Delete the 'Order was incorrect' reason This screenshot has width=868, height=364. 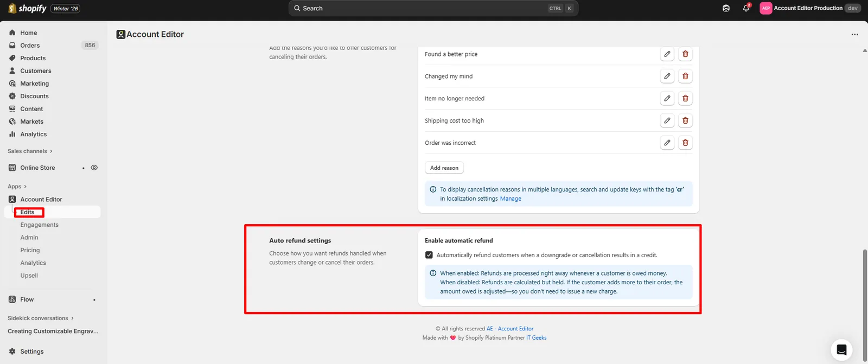(x=685, y=143)
